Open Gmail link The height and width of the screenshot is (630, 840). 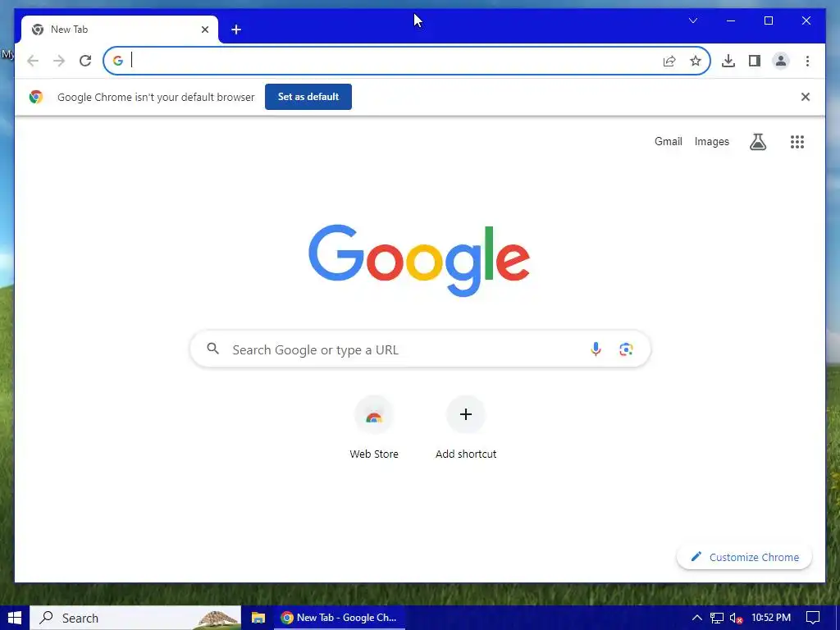[x=668, y=141]
